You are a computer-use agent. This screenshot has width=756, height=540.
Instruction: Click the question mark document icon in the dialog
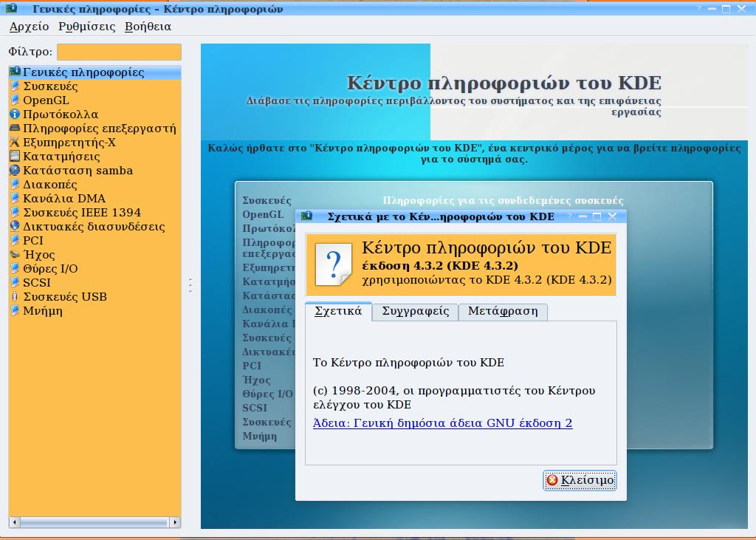[x=334, y=264]
